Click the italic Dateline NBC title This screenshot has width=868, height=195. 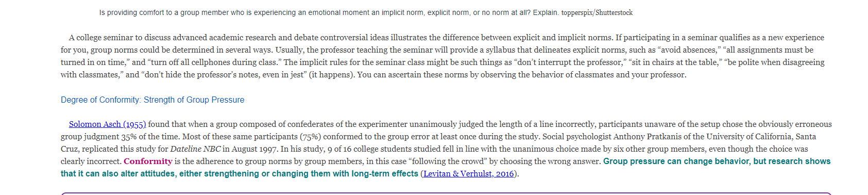[x=195, y=149]
